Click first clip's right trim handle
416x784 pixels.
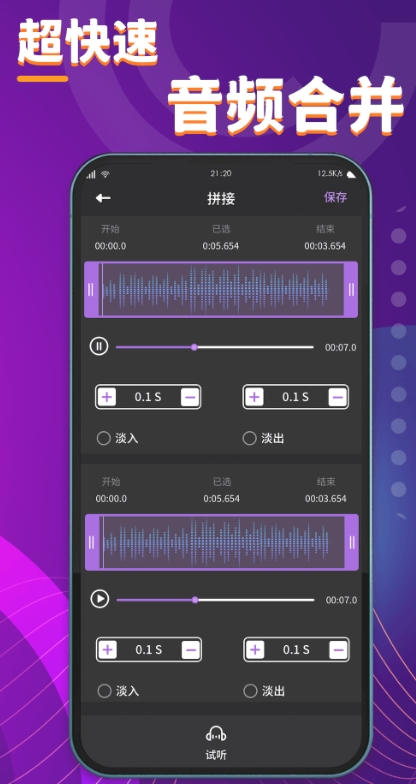point(351,290)
